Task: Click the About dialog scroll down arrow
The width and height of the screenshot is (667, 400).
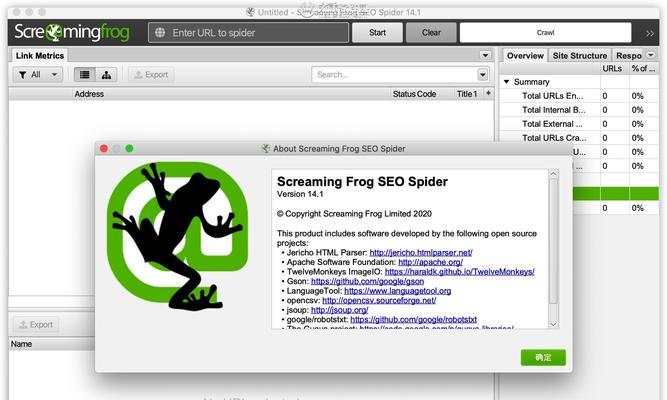Action: (553, 324)
